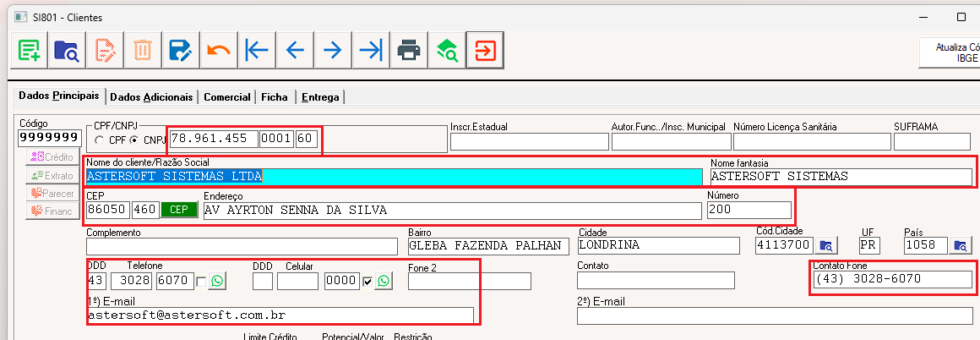This screenshot has width=980, height=340.
Task: Click Contato Fone field (43) 3028-6070
Action: (x=892, y=279)
